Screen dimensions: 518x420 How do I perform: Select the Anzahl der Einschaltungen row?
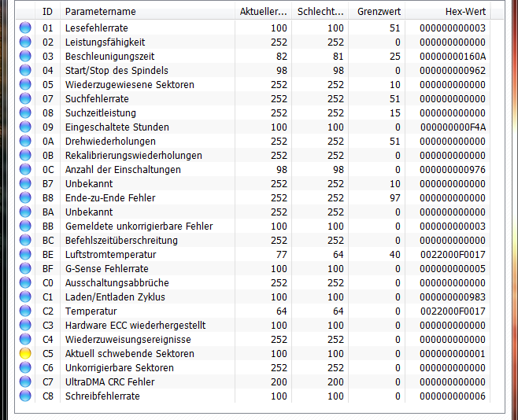(x=253, y=170)
